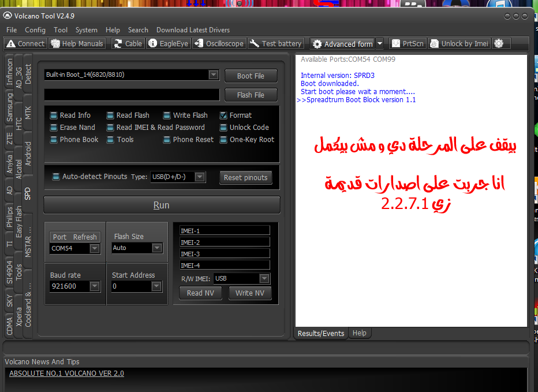Viewport: 538px width, 392px height.
Task: Enable the Unlock Code checkbox
Action: 223,128
